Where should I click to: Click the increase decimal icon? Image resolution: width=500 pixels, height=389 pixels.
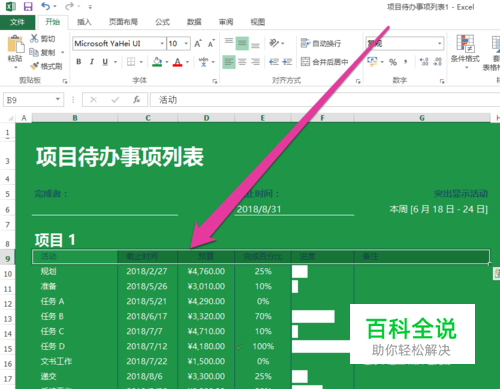(x=424, y=62)
